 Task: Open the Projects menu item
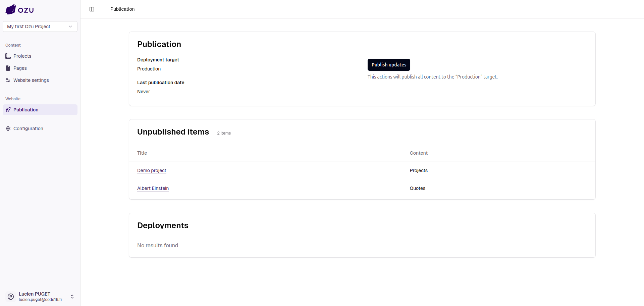pyautogui.click(x=22, y=56)
